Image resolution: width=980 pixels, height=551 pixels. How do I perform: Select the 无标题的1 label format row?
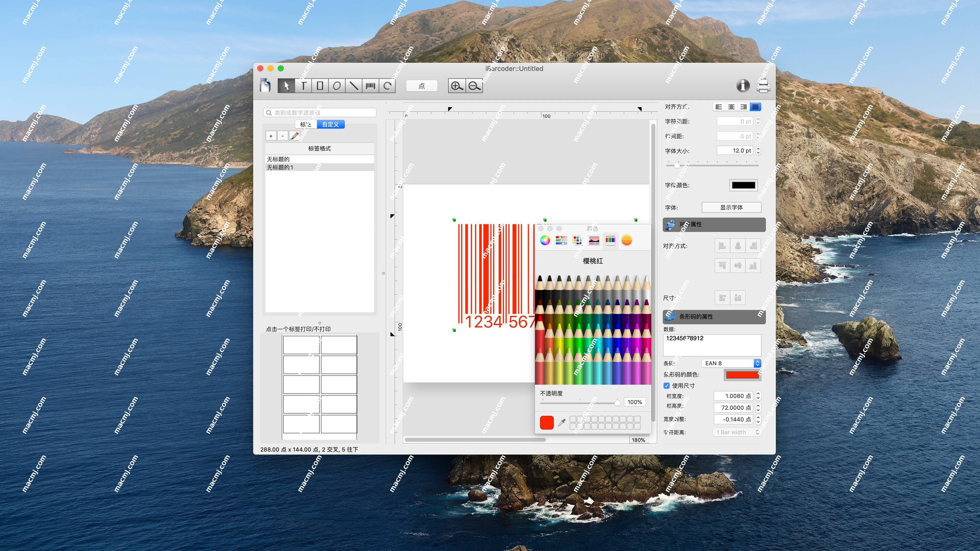pos(320,167)
